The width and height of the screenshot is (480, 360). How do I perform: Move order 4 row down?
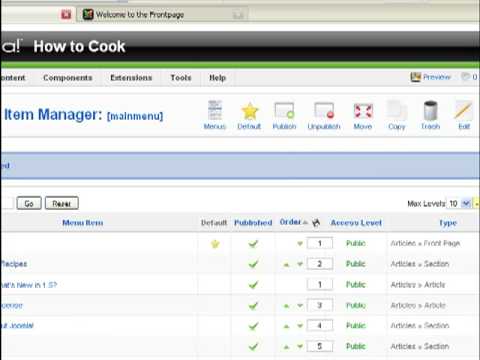pyautogui.click(x=300, y=326)
